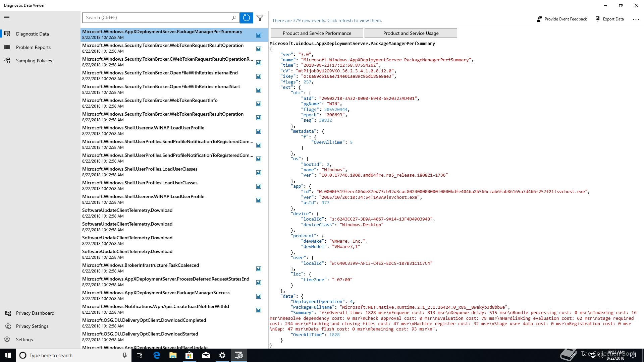Viewport: 644px width, 362px height.
Task: Launch Microsoft Edge from taskbar
Action: pyautogui.click(x=157, y=355)
